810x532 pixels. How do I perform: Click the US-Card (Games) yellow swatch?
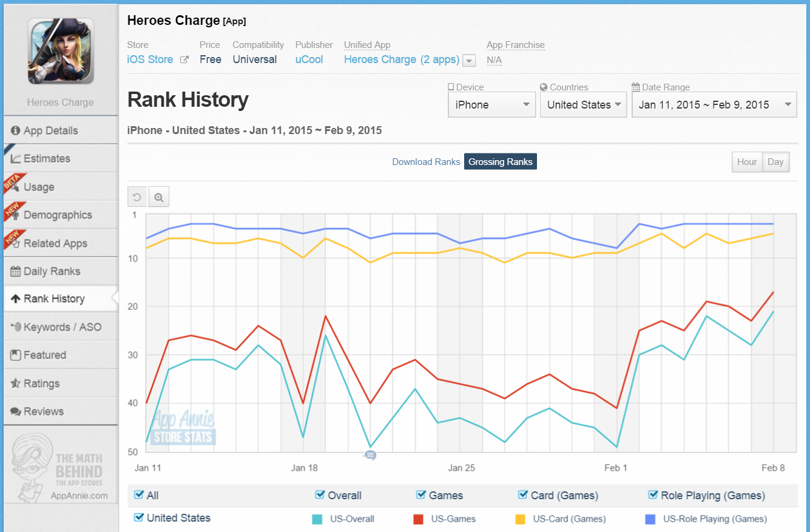tap(520, 519)
